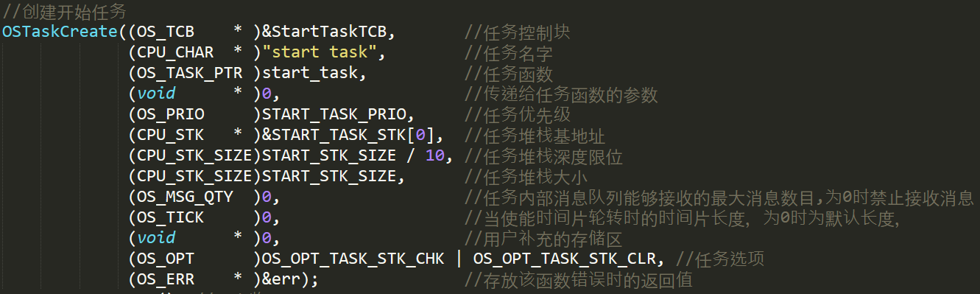Click the first italic void keyword
The image size is (980, 294).
[x=156, y=94]
